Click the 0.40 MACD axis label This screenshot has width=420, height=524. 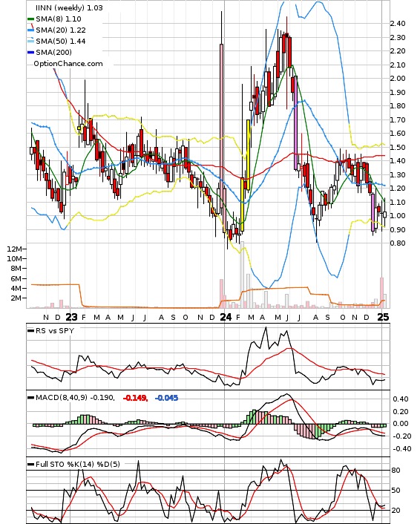coord(400,399)
